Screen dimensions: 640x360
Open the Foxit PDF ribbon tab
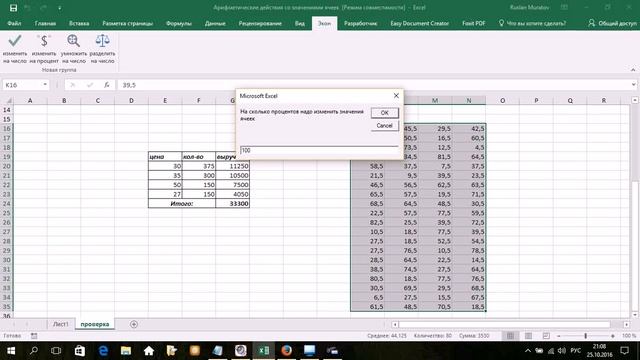click(473, 23)
